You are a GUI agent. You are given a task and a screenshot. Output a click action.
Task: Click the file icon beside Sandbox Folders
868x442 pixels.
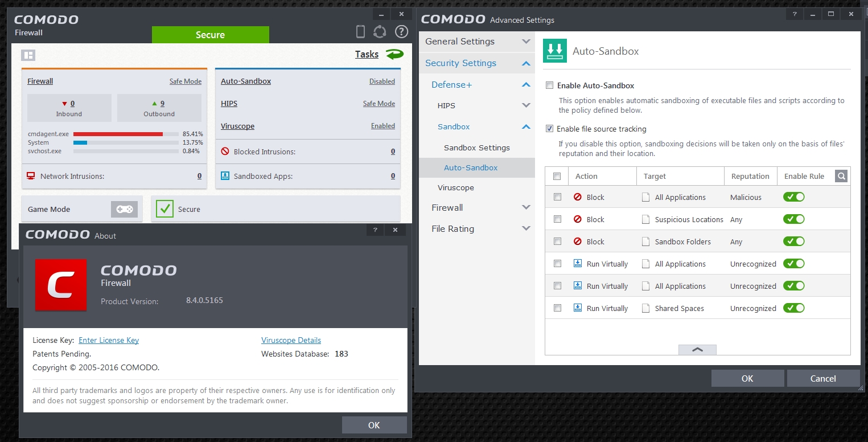coord(645,242)
